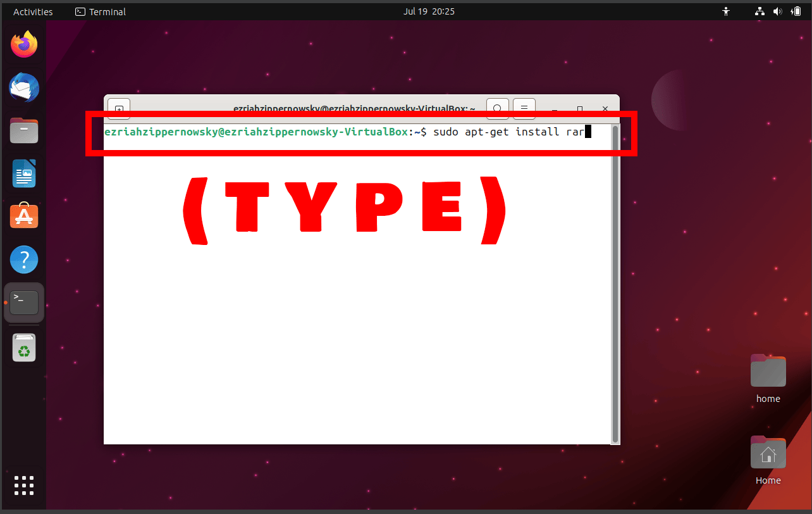The image size is (812, 514).
Task: Open the home folder on the desktop
Action: (x=768, y=371)
